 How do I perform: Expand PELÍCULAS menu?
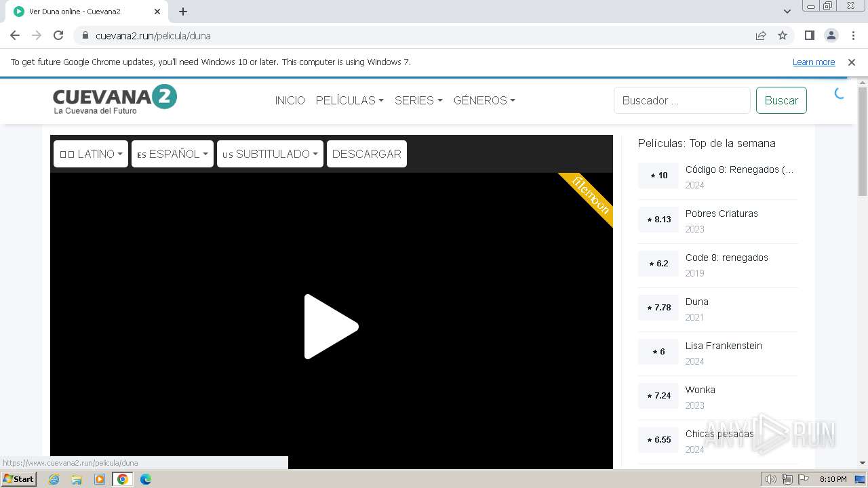pos(349,100)
